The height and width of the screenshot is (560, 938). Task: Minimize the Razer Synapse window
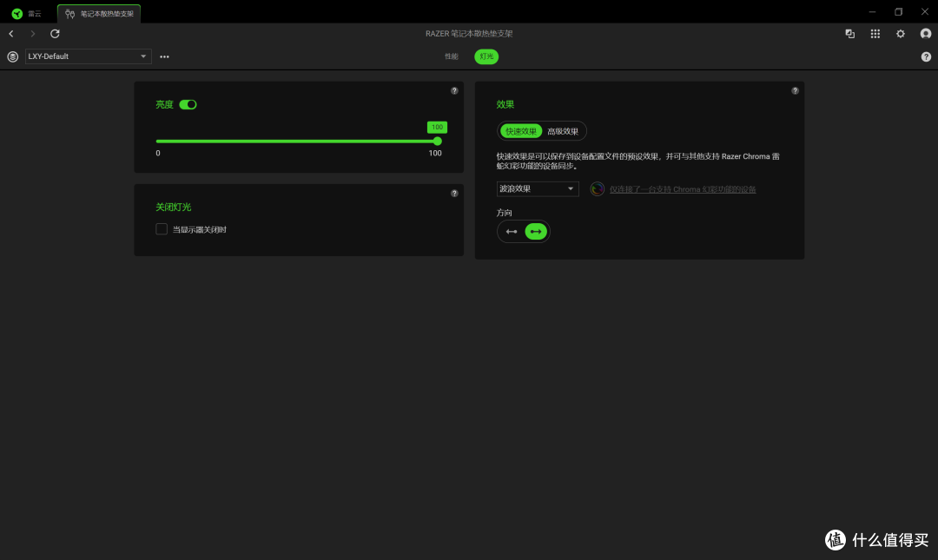tap(872, 11)
